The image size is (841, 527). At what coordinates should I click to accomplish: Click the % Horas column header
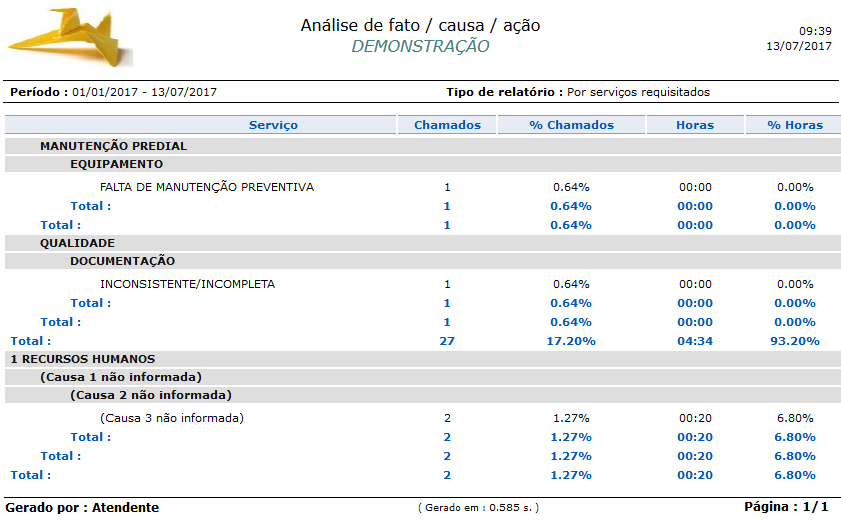click(x=795, y=125)
